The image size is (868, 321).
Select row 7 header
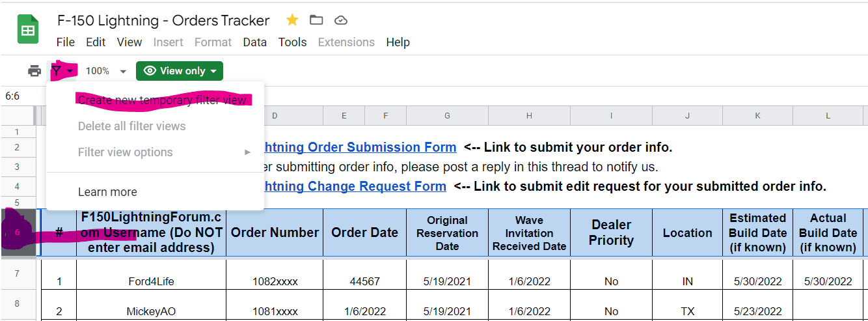click(x=18, y=273)
